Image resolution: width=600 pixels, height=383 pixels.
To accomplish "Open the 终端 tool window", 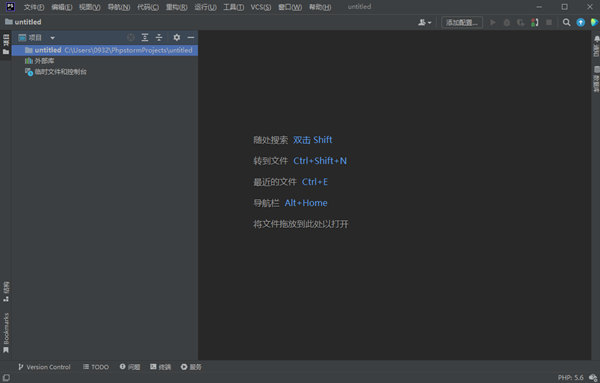I will (x=160, y=367).
